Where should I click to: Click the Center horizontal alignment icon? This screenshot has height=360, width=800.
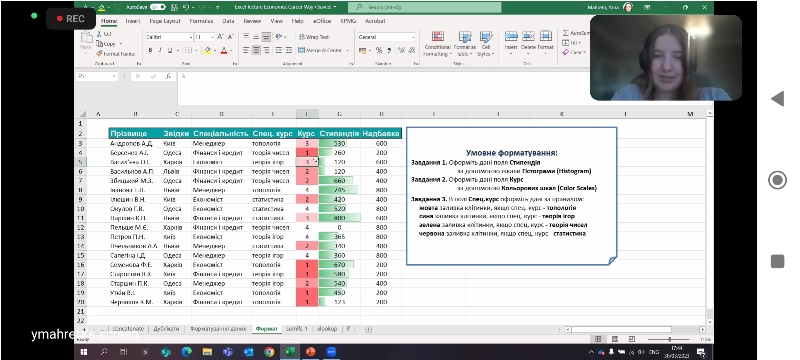pos(256,50)
